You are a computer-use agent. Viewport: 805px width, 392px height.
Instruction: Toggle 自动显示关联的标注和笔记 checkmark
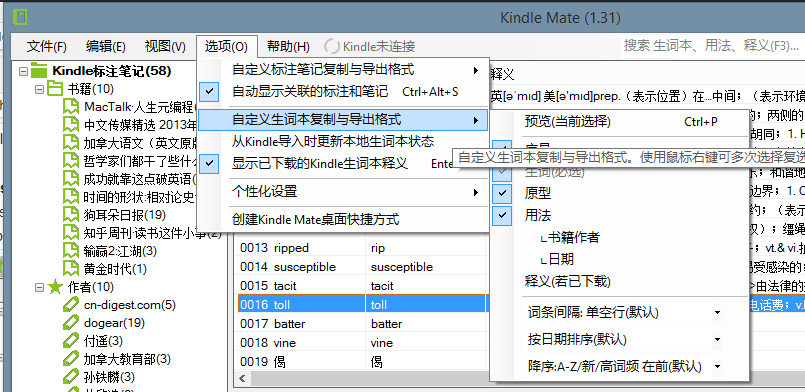pyautogui.click(x=209, y=92)
